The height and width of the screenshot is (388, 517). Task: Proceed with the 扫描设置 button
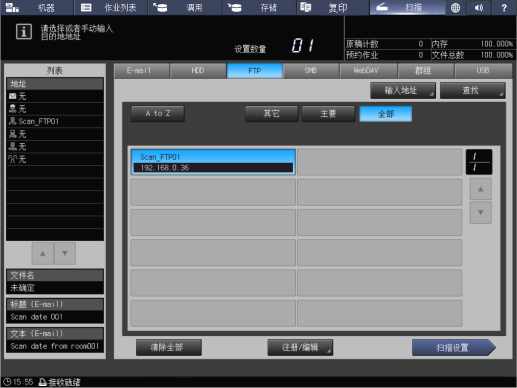[x=454, y=348]
